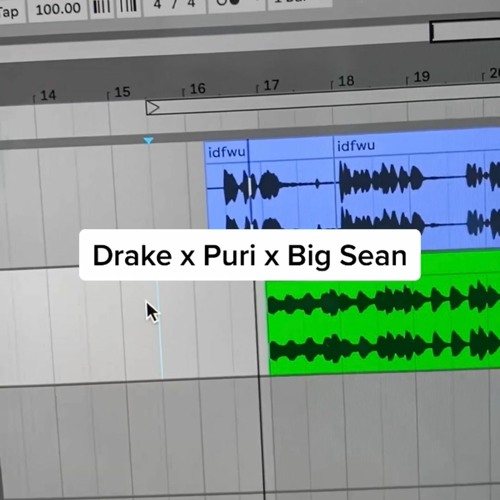Click the cyan insert marker triangle
This screenshot has width=500, height=500.
[149, 140]
